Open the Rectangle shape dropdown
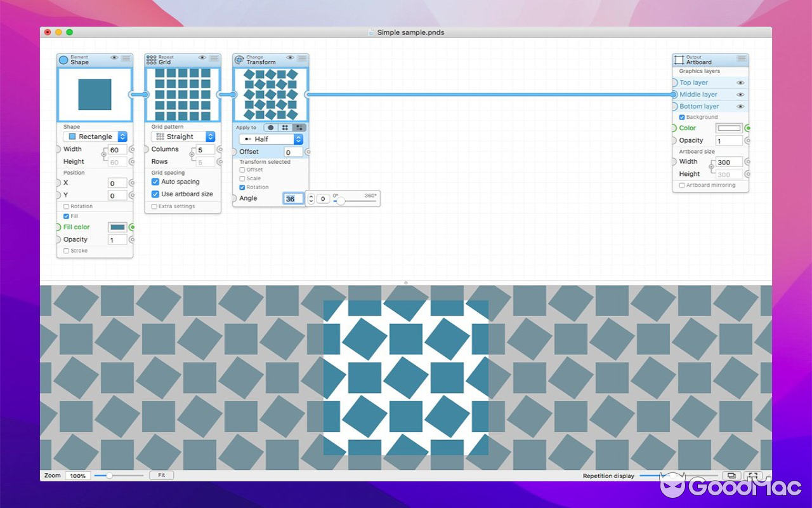The image size is (812, 508). pos(94,136)
